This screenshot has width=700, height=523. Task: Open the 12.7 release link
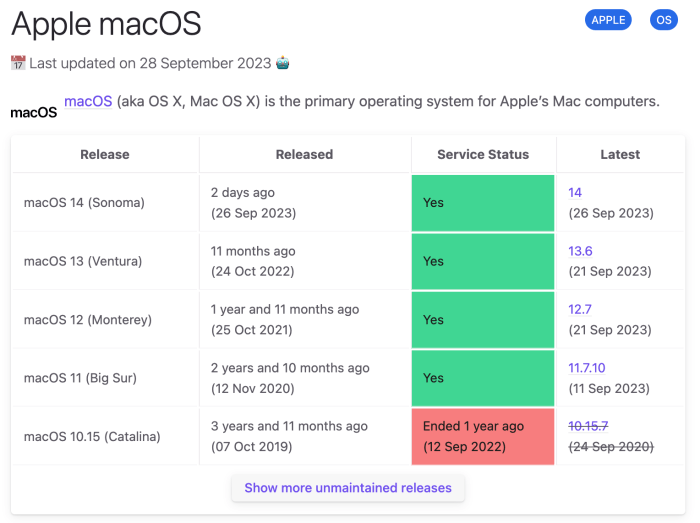pyautogui.click(x=580, y=309)
